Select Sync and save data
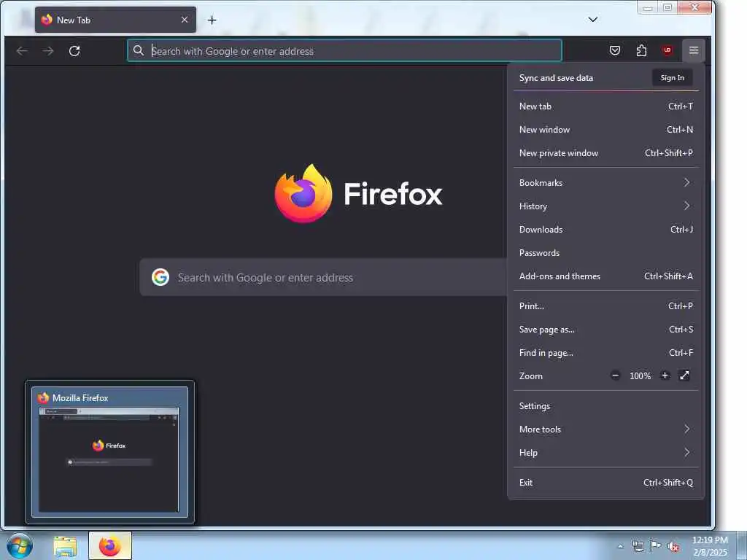This screenshot has height=560, width=747. (556, 77)
